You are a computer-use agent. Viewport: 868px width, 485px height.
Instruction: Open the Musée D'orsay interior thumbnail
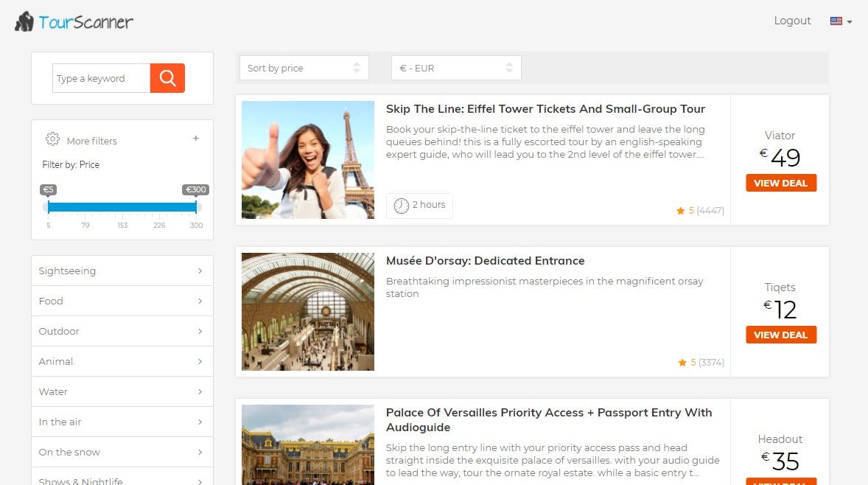pos(308,312)
